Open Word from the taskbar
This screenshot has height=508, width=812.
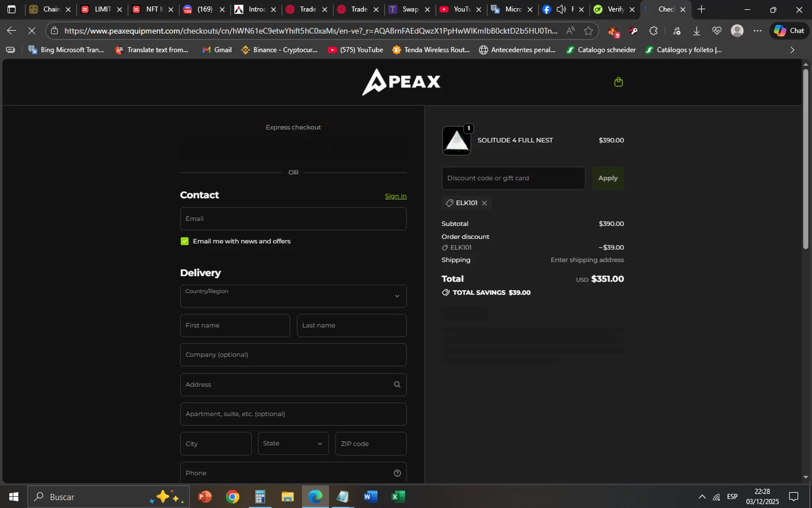click(370, 497)
